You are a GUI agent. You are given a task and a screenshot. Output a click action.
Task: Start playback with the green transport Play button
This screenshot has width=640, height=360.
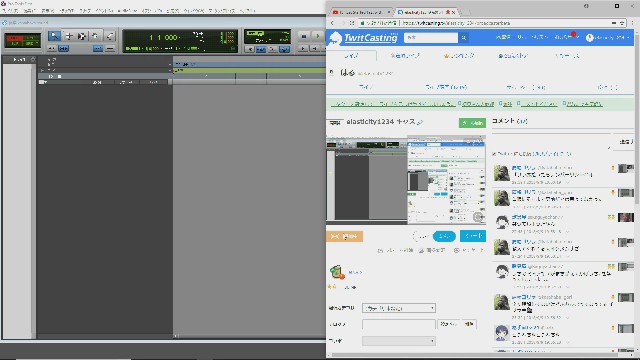(x=318, y=36)
